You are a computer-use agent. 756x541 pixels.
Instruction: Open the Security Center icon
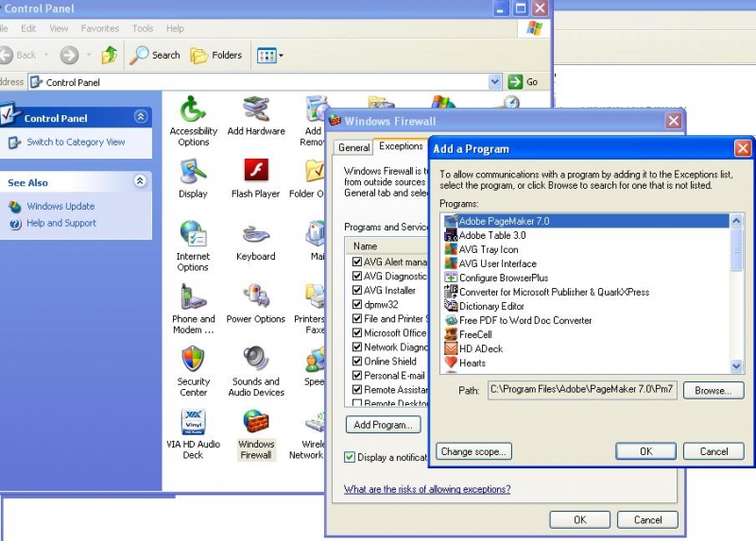click(x=193, y=360)
